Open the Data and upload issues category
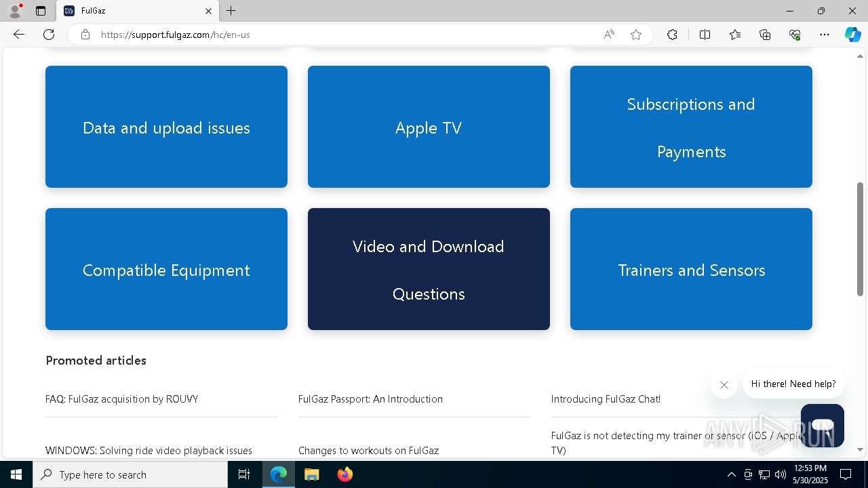 [x=166, y=127]
